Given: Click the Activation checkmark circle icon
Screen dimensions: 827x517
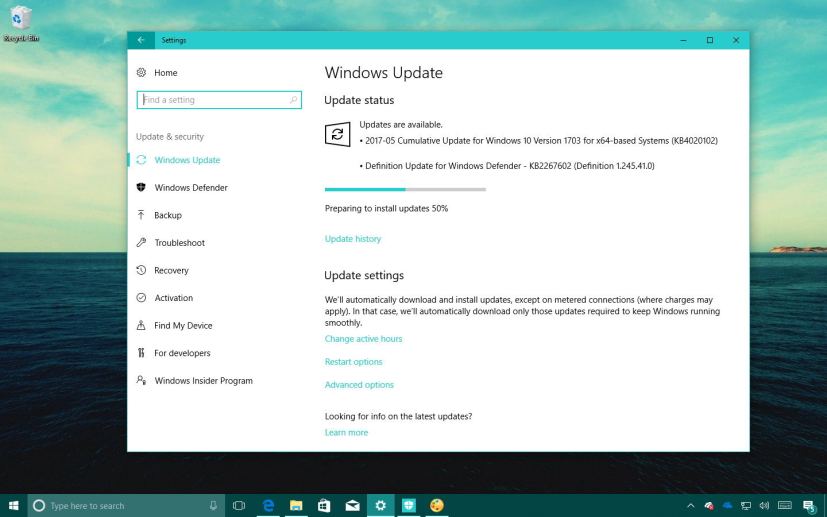Looking at the screenshot, I should (141, 298).
